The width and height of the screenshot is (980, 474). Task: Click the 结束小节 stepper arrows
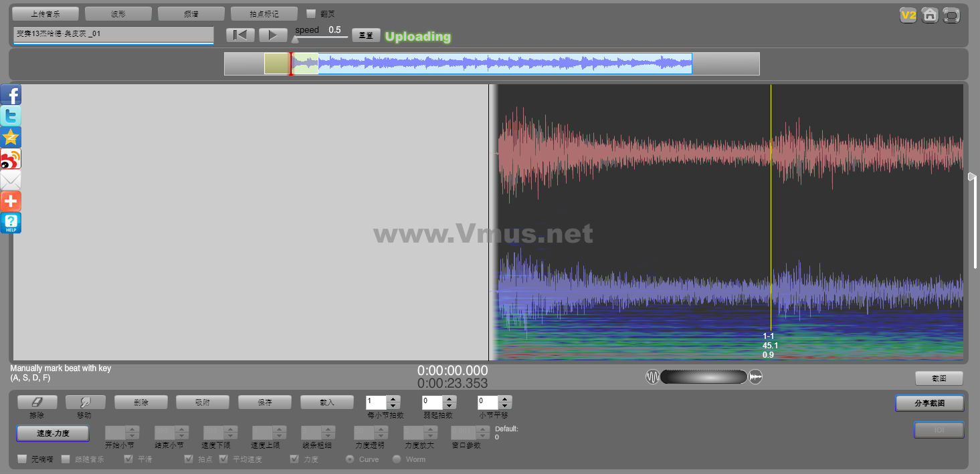point(181,433)
